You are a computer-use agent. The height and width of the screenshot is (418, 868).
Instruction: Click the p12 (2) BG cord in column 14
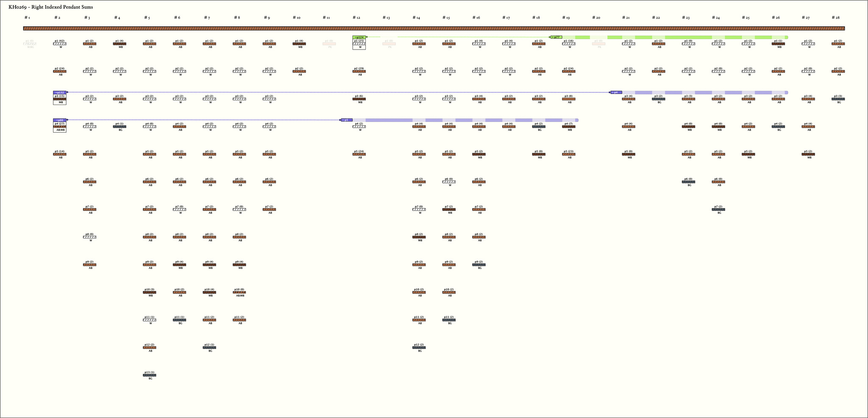[419, 348]
